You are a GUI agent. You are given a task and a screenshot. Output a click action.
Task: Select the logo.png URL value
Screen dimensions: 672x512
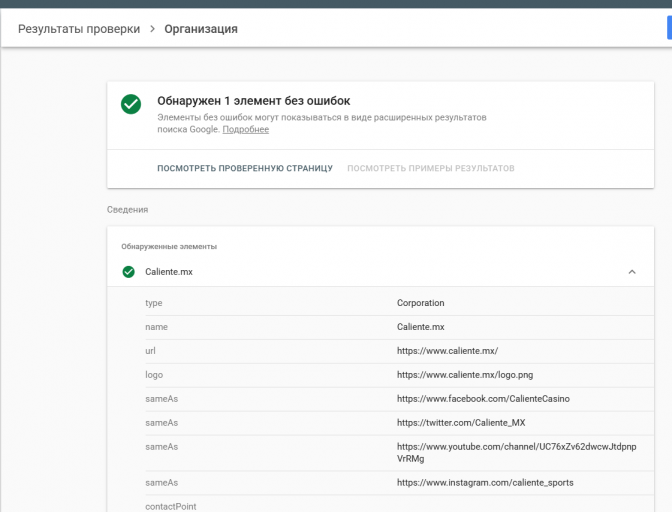pos(465,375)
